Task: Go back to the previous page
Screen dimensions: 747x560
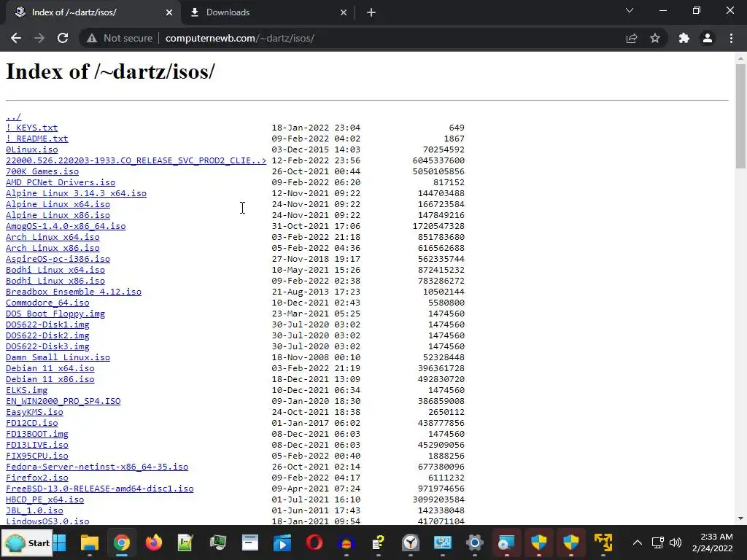Action: (x=16, y=38)
